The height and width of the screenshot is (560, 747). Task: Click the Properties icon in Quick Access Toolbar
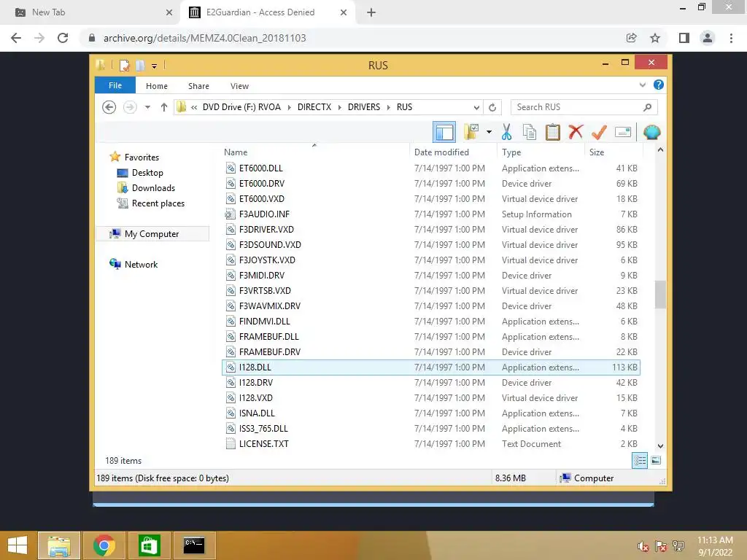click(x=124, y=65)
